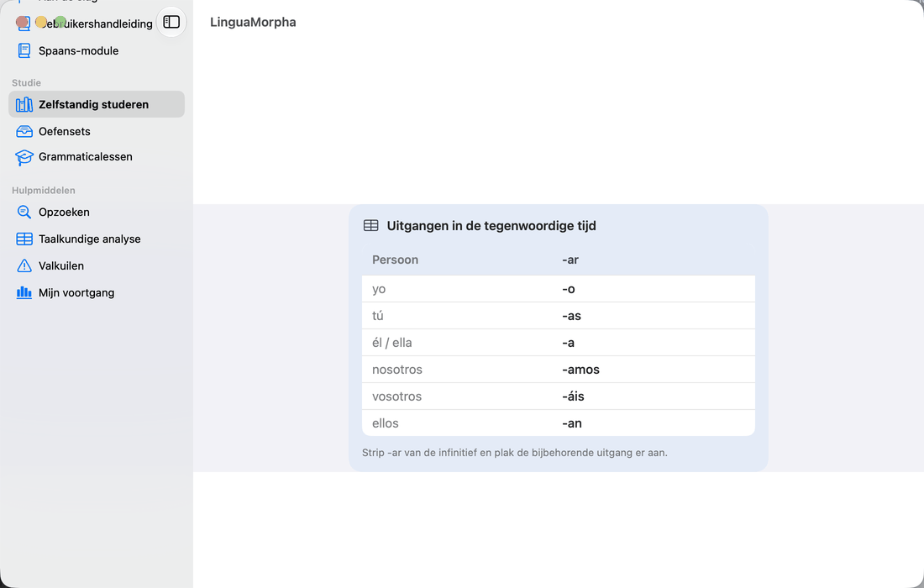Click the table icon beside Uitgangen heading
This screenshot has width=924, height=588.
pos(370,226)
